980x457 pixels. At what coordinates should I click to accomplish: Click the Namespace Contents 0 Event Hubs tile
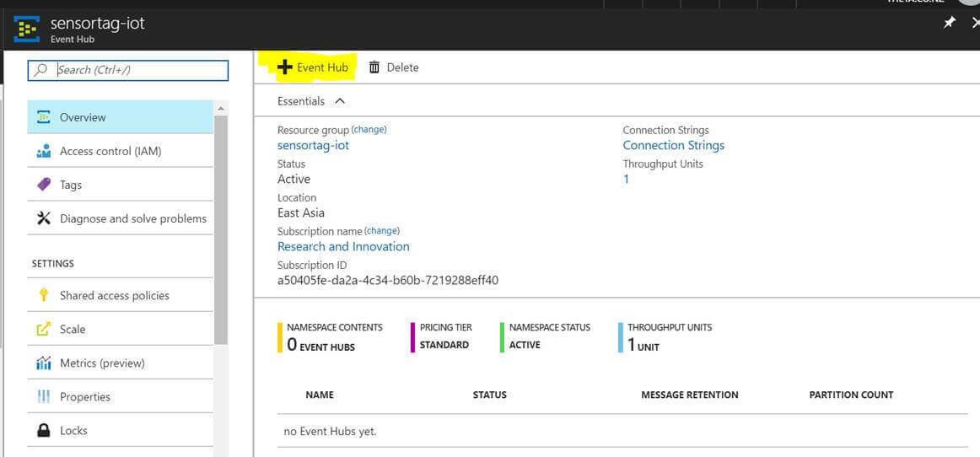click(x=330, y=337)
